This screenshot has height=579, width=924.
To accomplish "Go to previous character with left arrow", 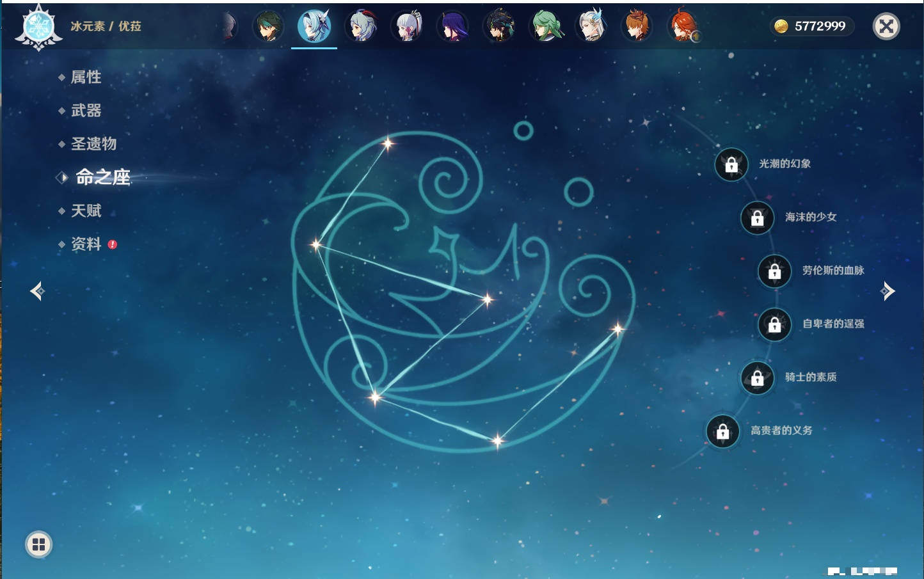I will pyautogui.click(x=37, y=291).
